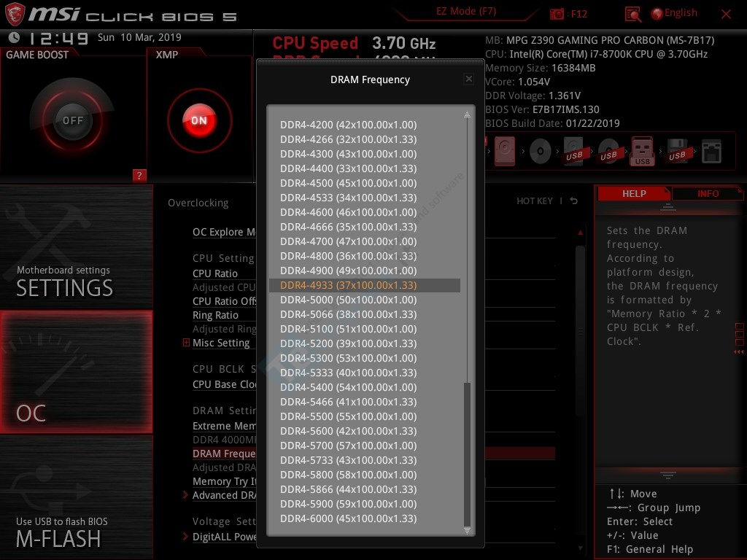Choose DDR4-5000 (50x100.00x1.00) from list
747x560 pixels.
coord(349,300)
